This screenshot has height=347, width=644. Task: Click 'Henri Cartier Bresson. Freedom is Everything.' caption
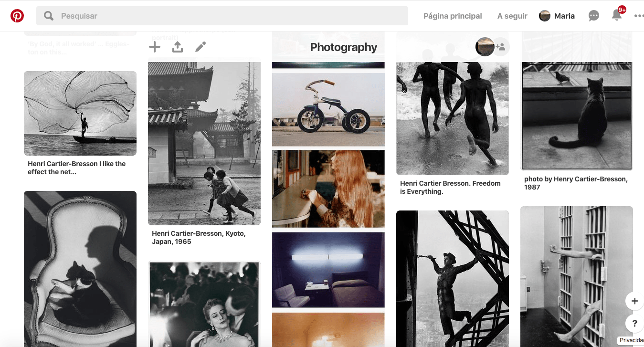[x=450, y=188]
